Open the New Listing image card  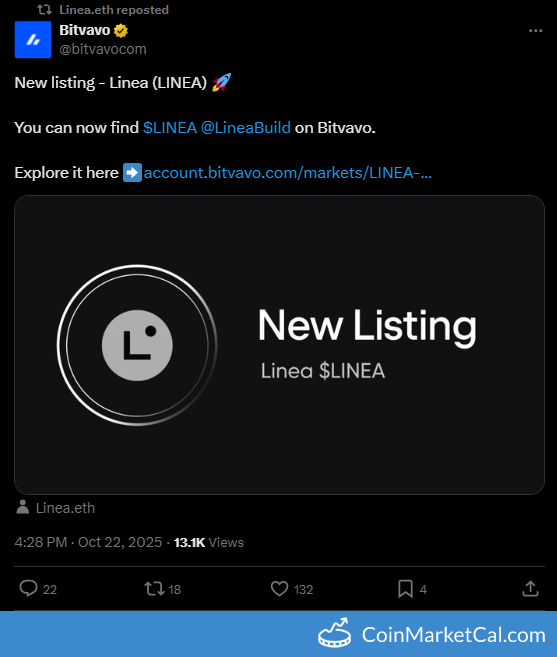tap(279, 345)
